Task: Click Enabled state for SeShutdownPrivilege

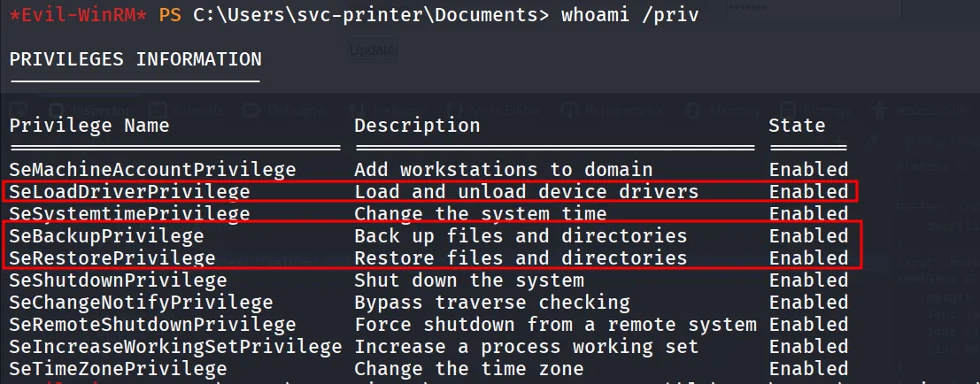Action: coord(809,280)
